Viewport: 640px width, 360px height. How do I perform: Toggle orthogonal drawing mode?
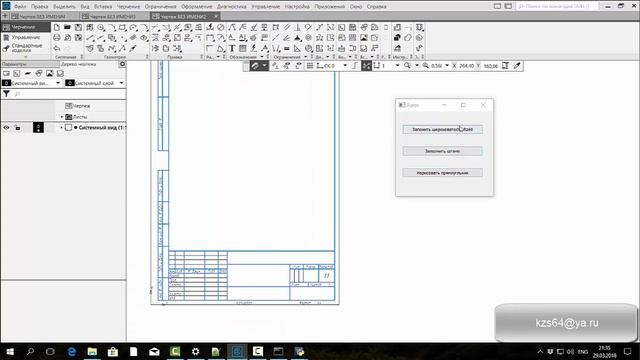(x=355, y=66)
